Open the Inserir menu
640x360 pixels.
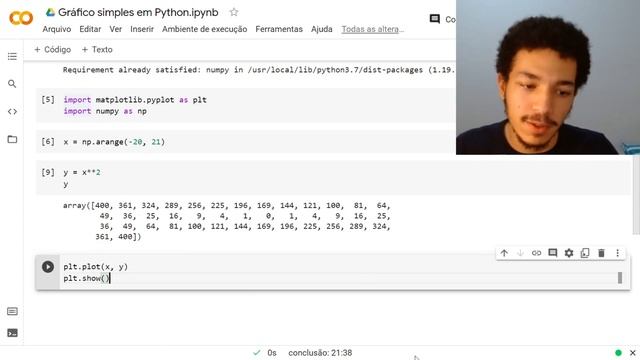click(142, 29)
